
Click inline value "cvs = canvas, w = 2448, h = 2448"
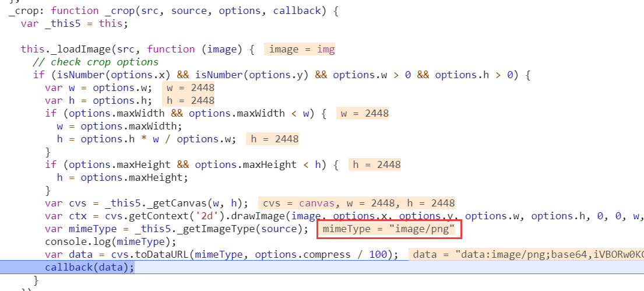tap(357, 203)
